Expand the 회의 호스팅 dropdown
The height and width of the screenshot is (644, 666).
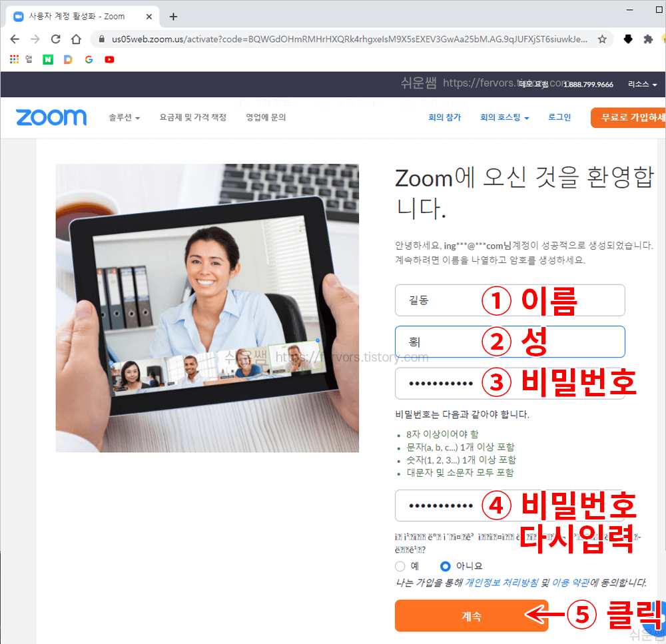[x=505, y=118]
